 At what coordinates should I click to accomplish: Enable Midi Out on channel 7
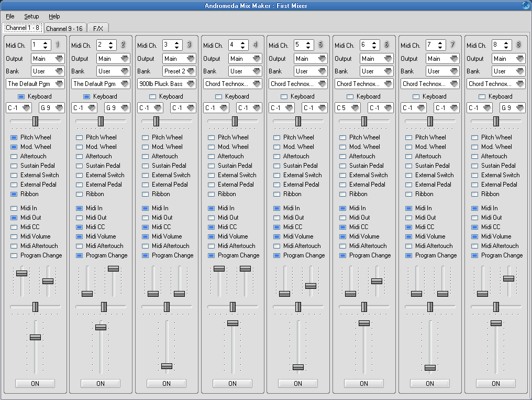pyautogui.click(x=409, y=218)
